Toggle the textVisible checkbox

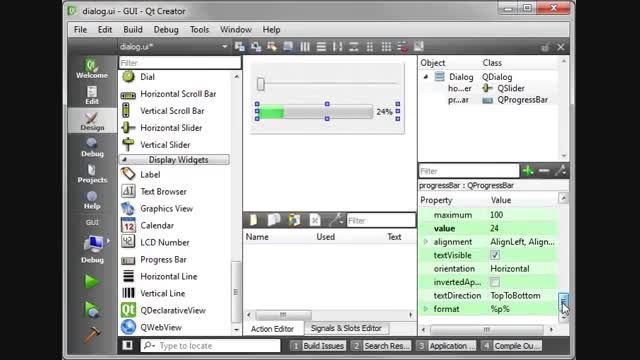[495, 255]
